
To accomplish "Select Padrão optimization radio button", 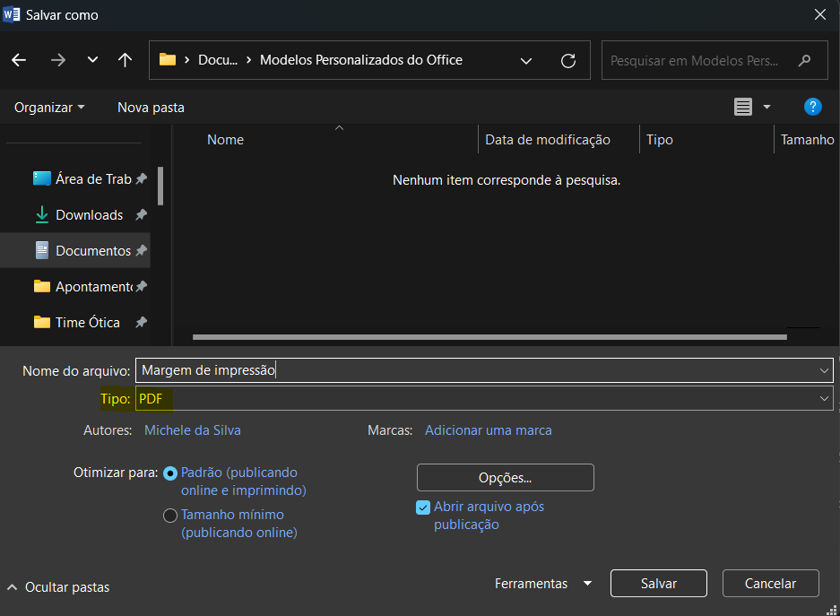I will point(170,473).
